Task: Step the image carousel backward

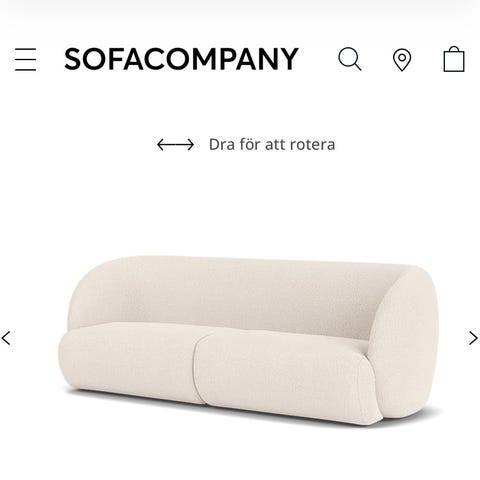Action: pos(6,338)
